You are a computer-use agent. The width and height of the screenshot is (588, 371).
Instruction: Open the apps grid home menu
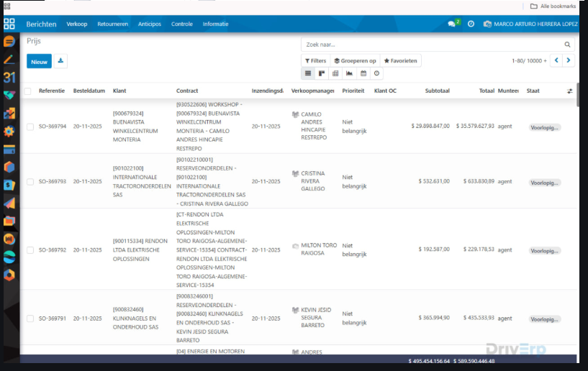(9, 24)
